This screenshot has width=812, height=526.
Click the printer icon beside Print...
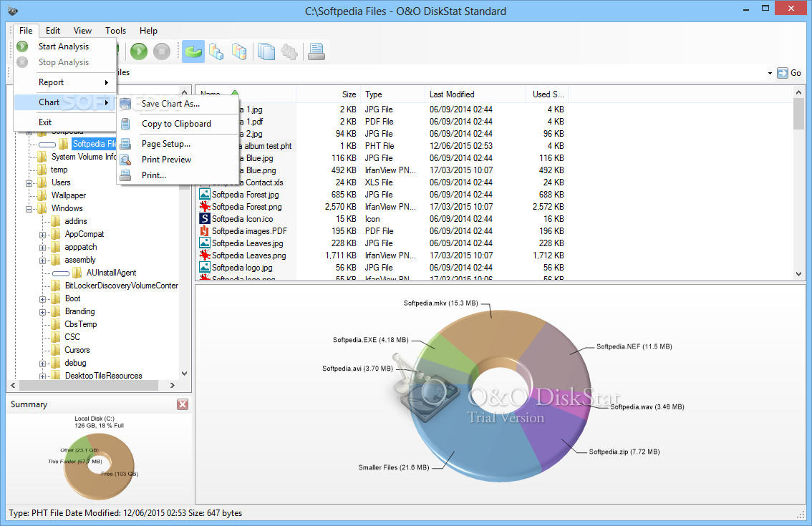point(125,175)
